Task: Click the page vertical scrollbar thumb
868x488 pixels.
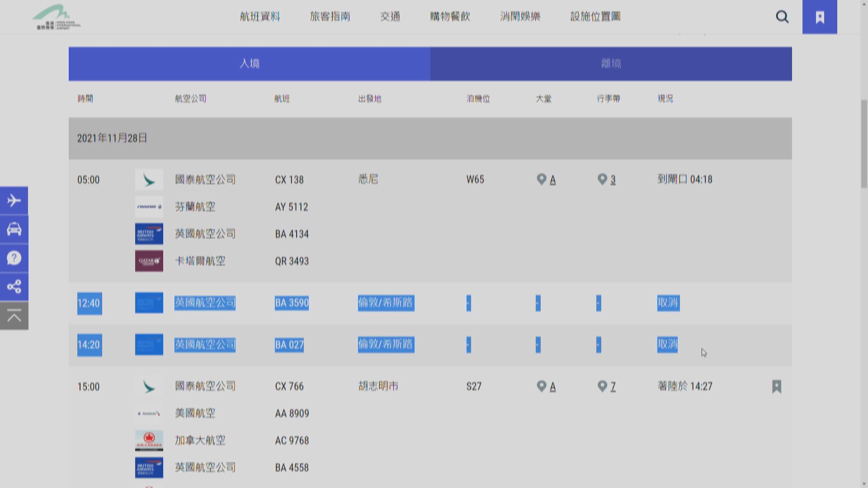Action: pyautogui.click(x=864, y=144)
